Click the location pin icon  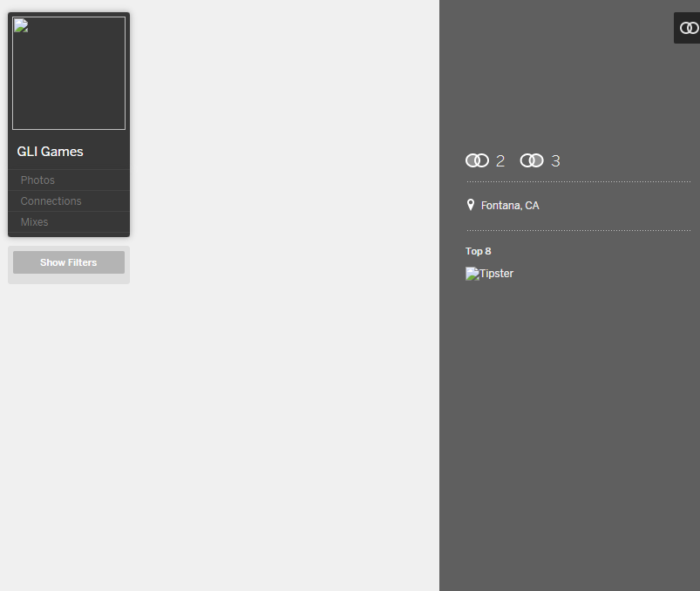pos(471,205)
